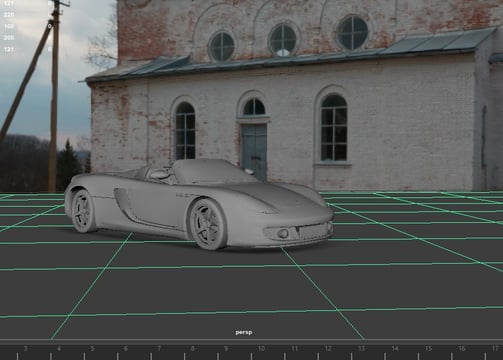Move playhead to frame 11
The image size is (503, 360).
click(295, 349)
